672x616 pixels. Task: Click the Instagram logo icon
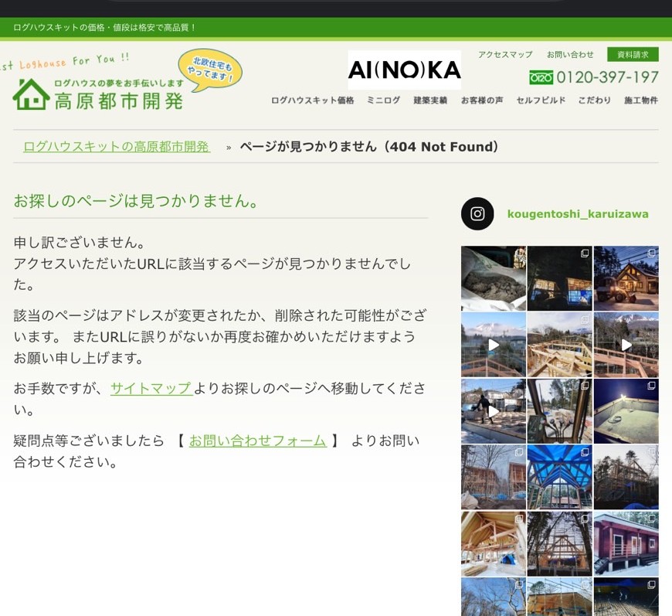pos(477,214)
